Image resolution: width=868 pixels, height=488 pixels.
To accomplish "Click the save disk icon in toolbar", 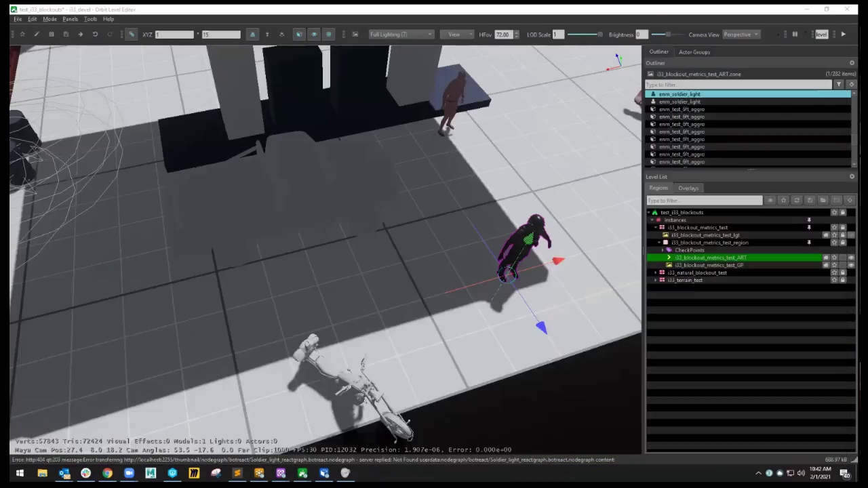I will coord(66,35).
